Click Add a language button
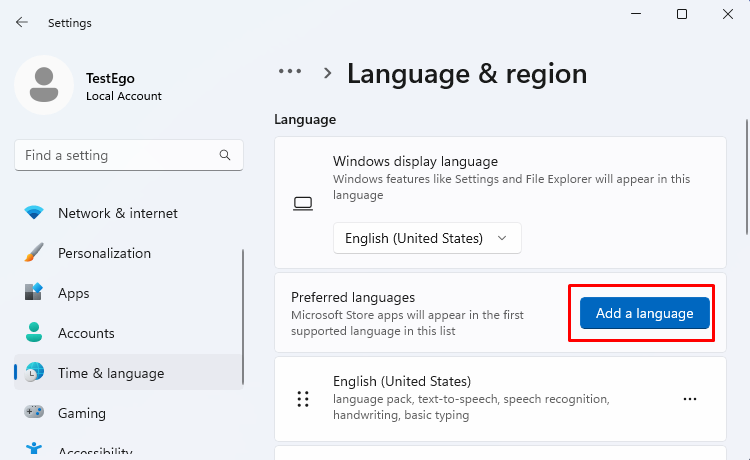The height and width of the screenshot is (460, 750). point(644,313)
